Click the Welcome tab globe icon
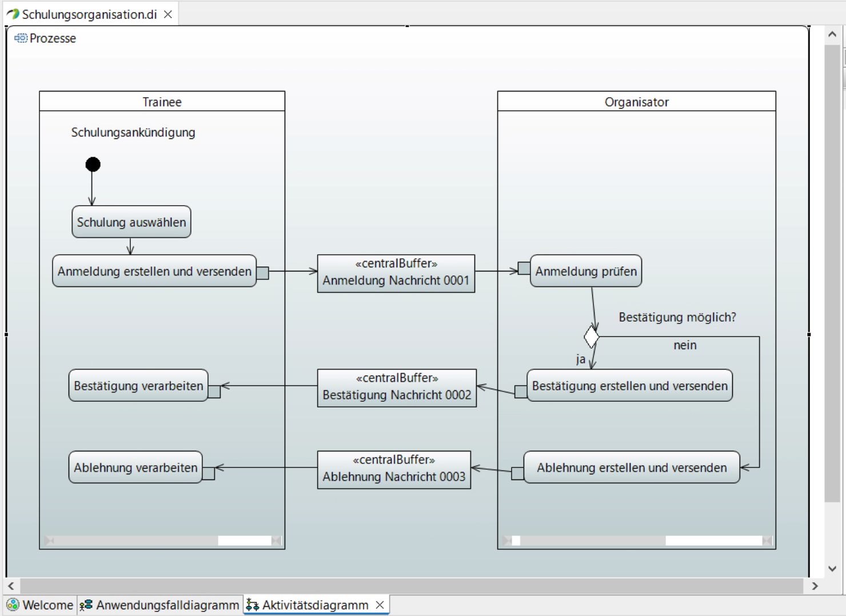 click(x=13, y=605)
